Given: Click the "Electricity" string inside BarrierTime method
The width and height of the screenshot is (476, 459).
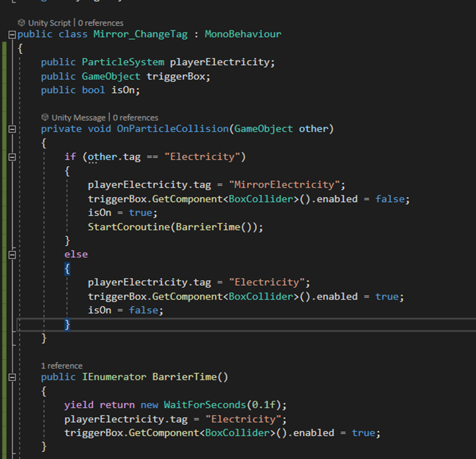Looking at the screenshot, I should [x=243, y=419].
